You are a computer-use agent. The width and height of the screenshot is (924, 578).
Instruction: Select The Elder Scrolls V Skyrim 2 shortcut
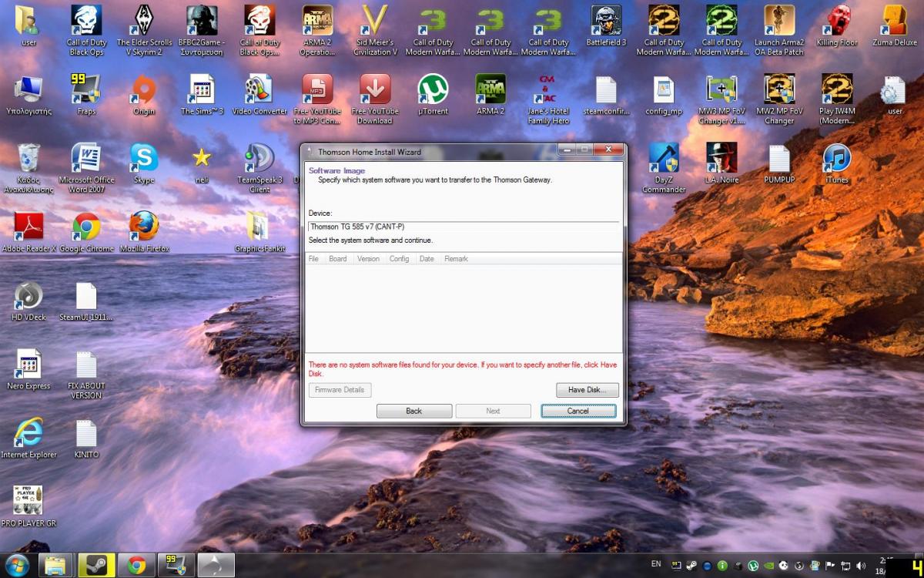pyautogui.click(x=144, y=31)
